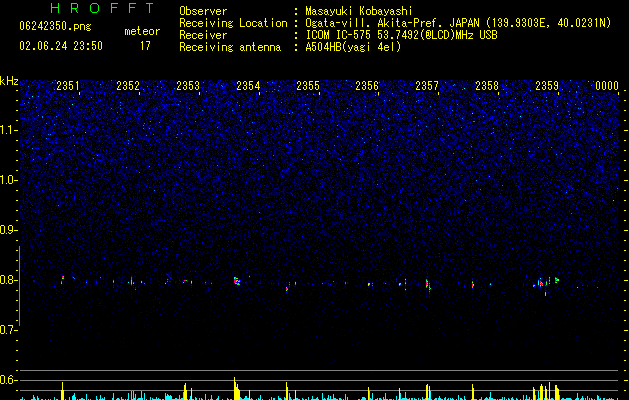Image resolution: width=629 pixels, height=400 pixels.
Task: Click the 2353 time marker
Action: [188, 86]
